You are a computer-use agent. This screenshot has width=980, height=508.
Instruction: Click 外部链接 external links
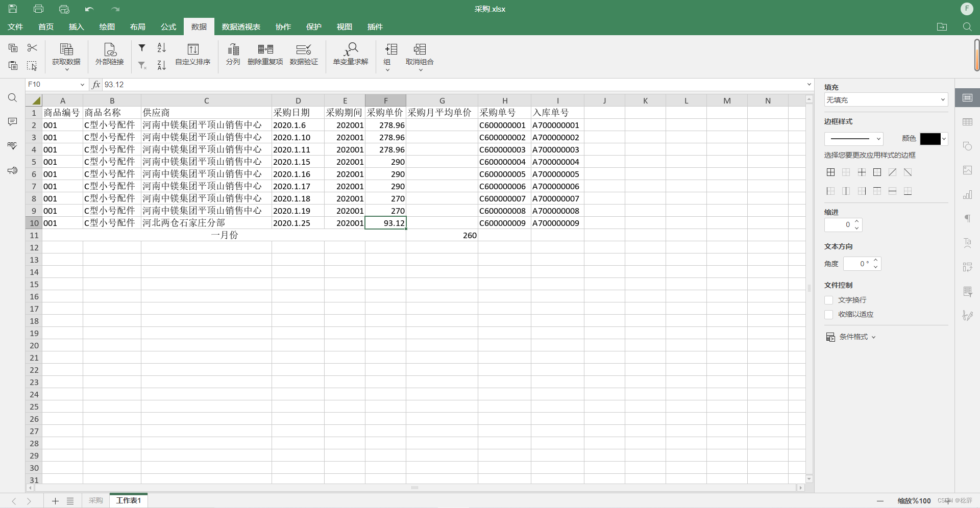point(110,55)
